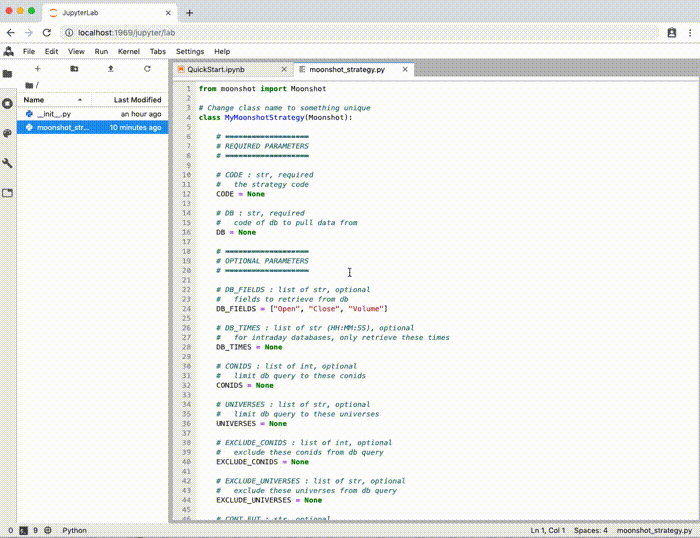Refresh the file list
The image size is (700, 538).
pos(147,69)
